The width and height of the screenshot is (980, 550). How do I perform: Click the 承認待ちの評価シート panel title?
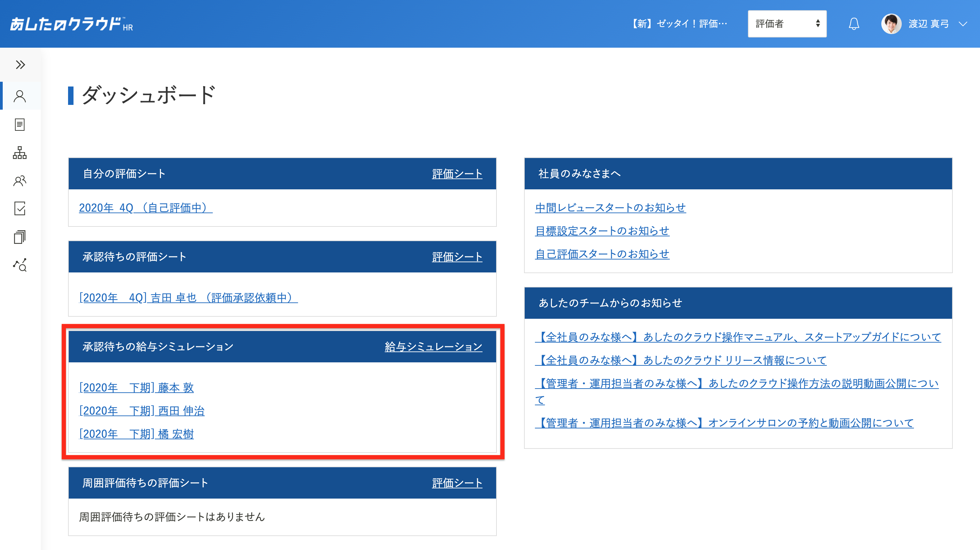coord(134,257)
